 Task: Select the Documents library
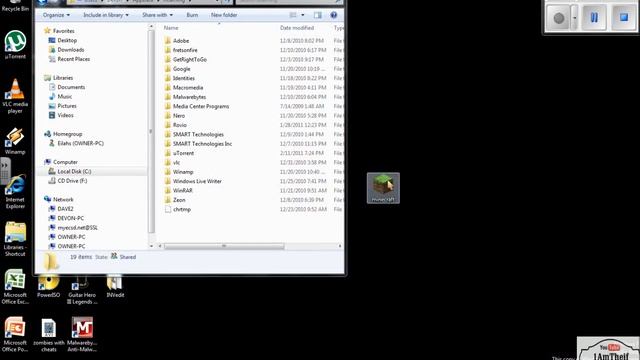[71, 87]
